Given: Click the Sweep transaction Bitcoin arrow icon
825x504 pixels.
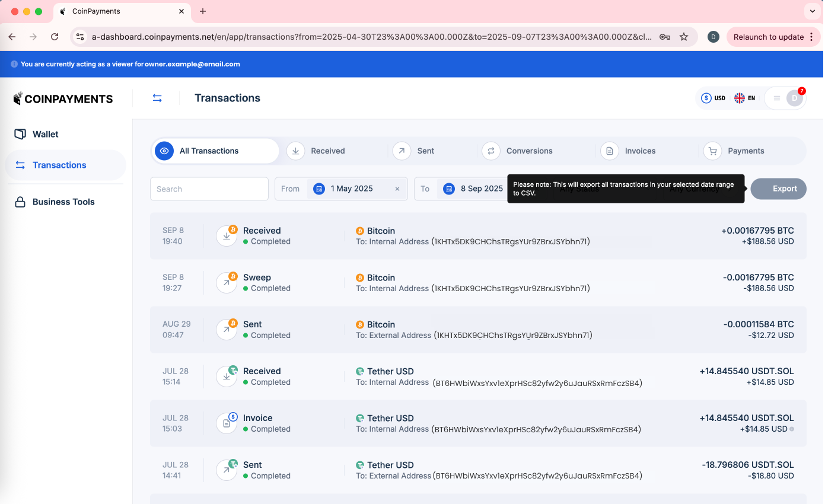Looking at the screenshot, I should [x=227, y=283].
